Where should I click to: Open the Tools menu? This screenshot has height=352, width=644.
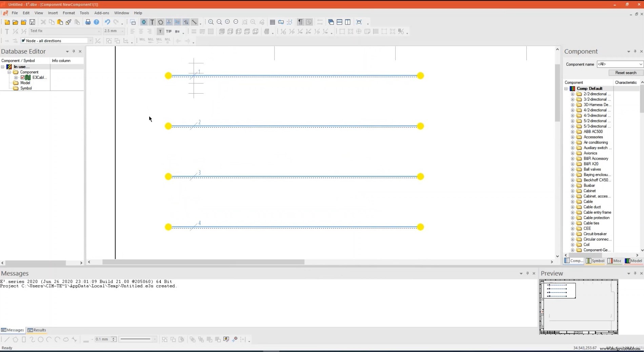point(84,13)
